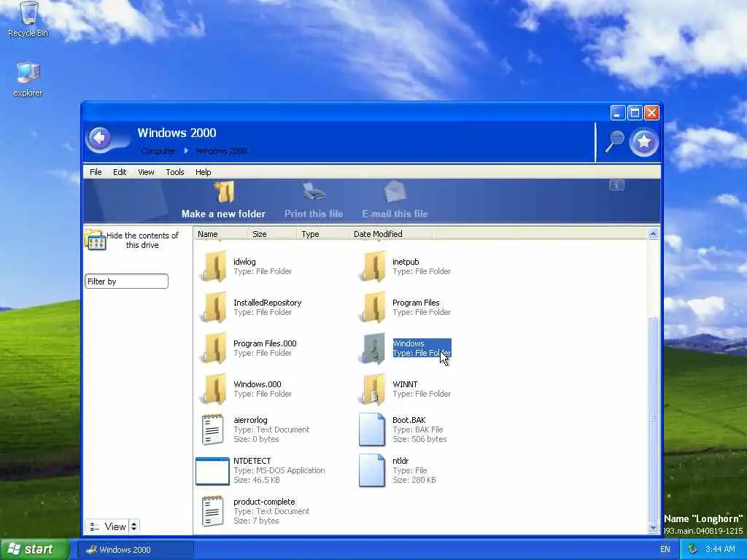747x560 pixels.
Task: Click inside the Filter by input field
Action: (126, 281)
